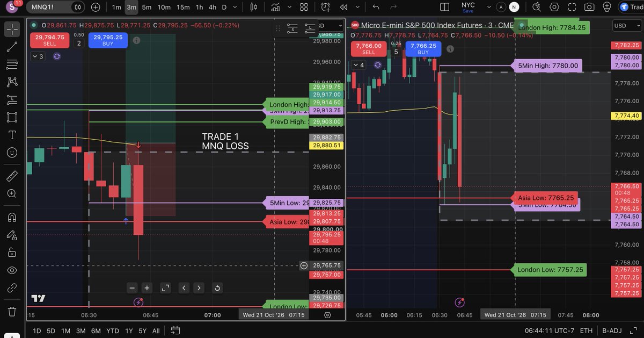Screen dimensions: 644x338
Task: Click the 29,794.75 SELL button
Action: [50, 40]
